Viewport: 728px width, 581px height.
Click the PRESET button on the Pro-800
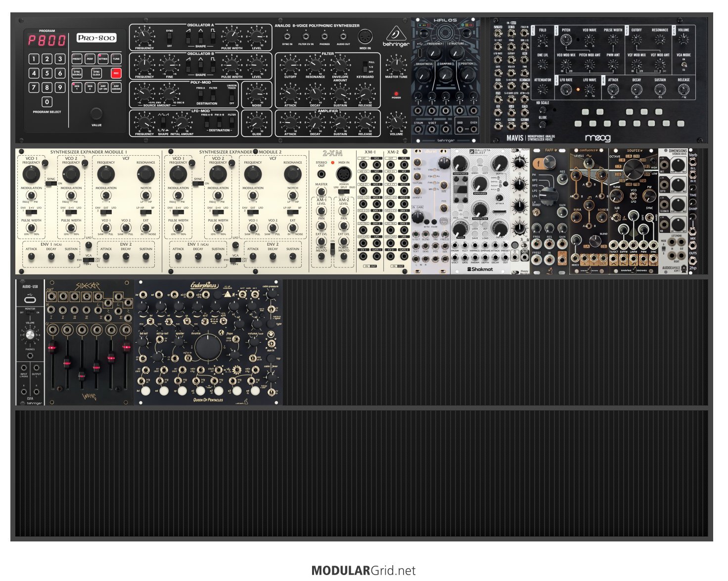point(77,59)
